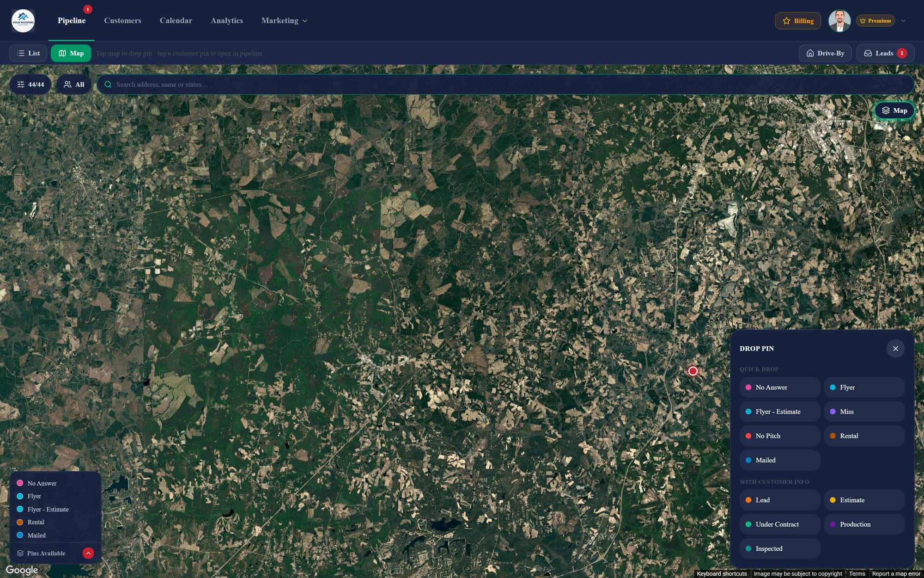924x578 pixels.
Task: Open the Leads inbox
Action: 885,53
